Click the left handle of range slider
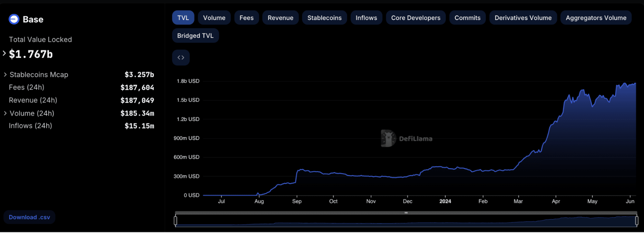This screenshot has height=233, width=644. point(176,220)
